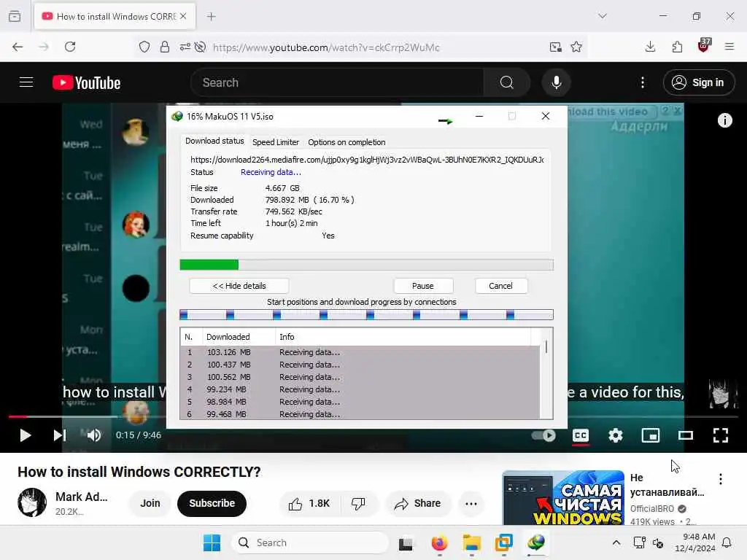The width and height of the screenshot is (747, 560).
Task: Like the video with 1.8K likes
Action: coord(309,503)
